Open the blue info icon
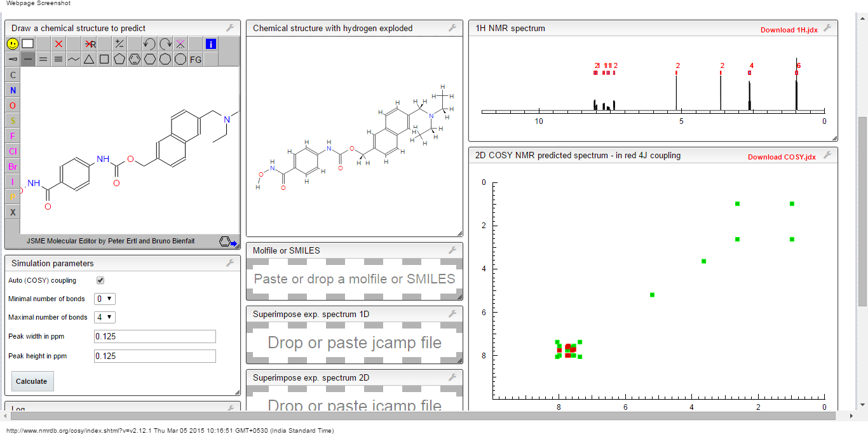The height and width of the screenshot is (434, 868). pyautogui.click(x=211, y=44)
